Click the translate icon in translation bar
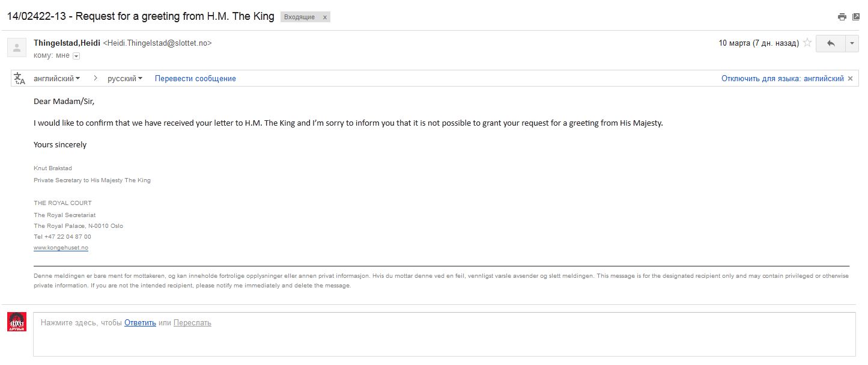 [20, 79]
